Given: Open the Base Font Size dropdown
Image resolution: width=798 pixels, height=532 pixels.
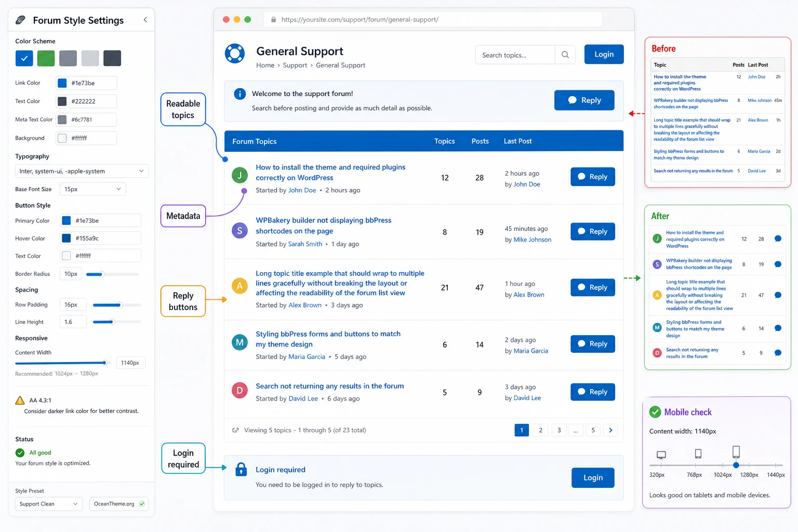Looking at the screenshot, I should point(92,189).
